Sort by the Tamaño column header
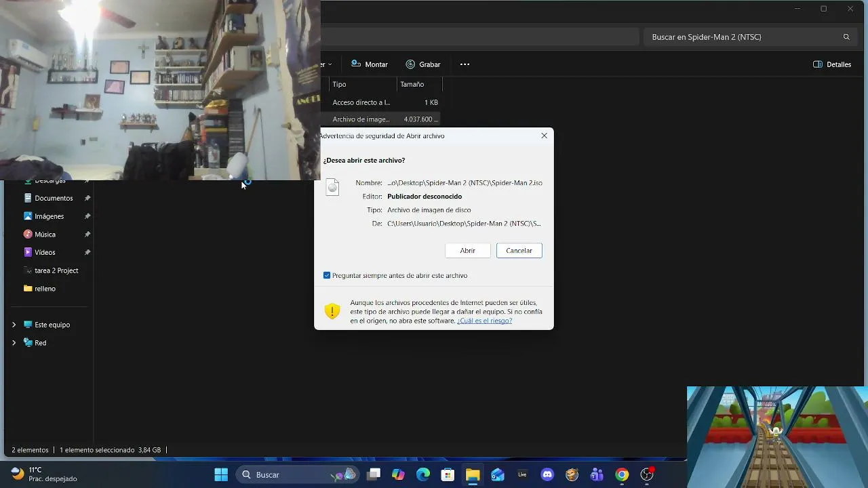The image size is (868, 488). (x=420, y=84)
